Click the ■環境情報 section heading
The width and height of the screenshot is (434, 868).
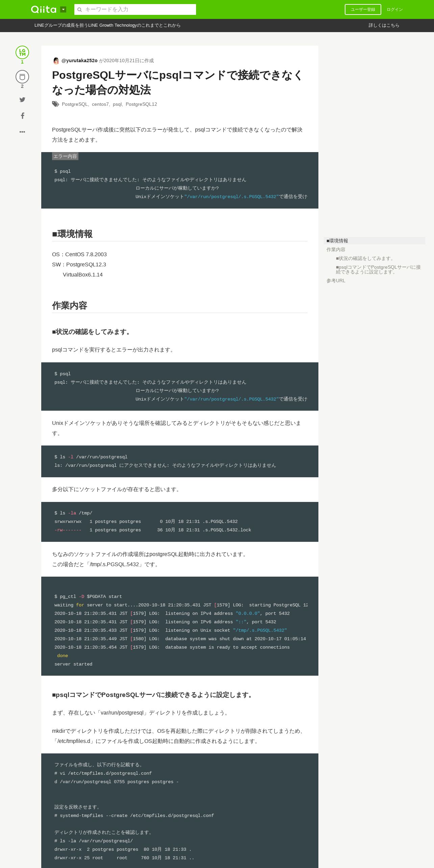coord(72,234)
